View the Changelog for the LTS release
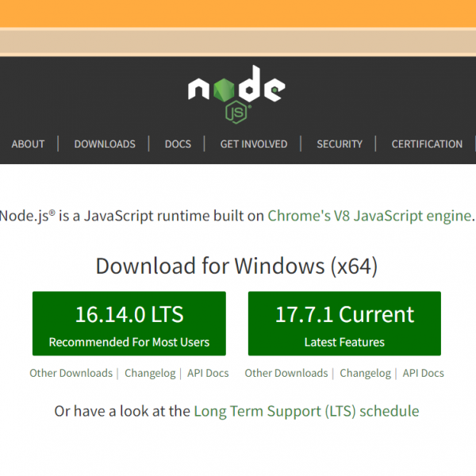 click(x=150, y=373)
